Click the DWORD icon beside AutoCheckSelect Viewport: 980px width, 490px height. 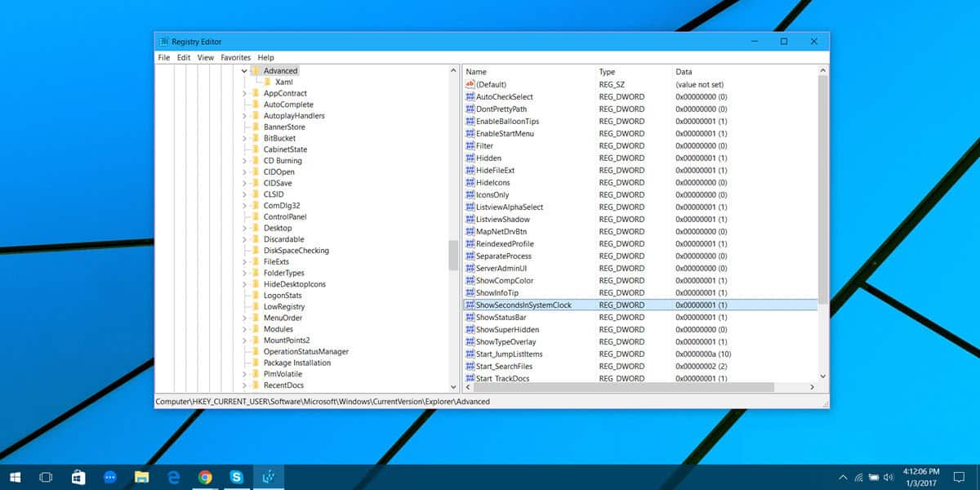[471, 96]
